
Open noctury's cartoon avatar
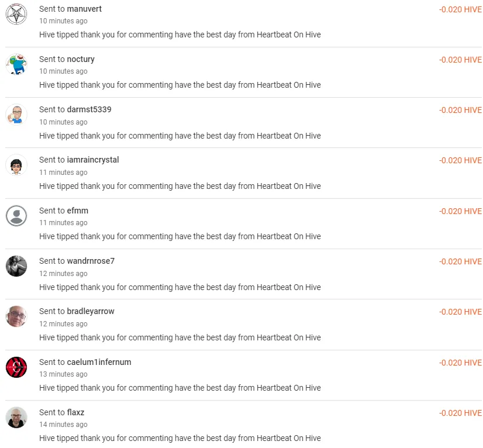click(16, 64)
